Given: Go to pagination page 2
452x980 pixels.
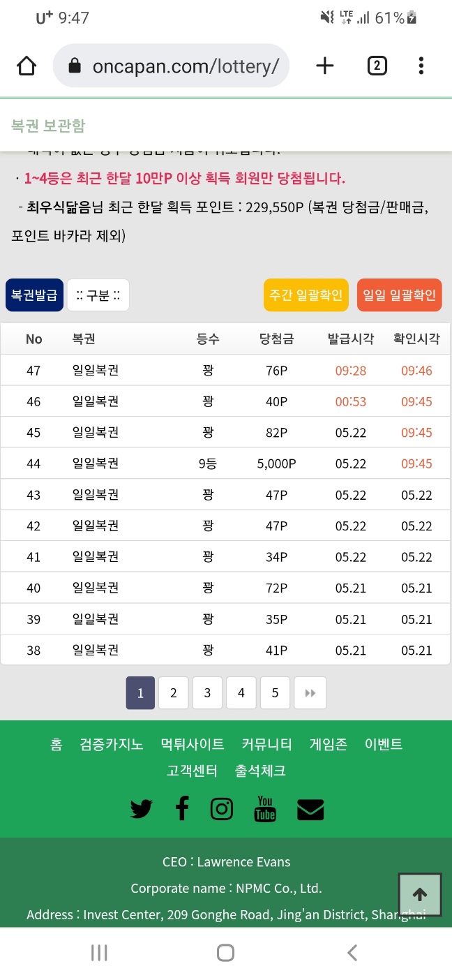Looking at the screenshot, I should click(x=174, y=693).
